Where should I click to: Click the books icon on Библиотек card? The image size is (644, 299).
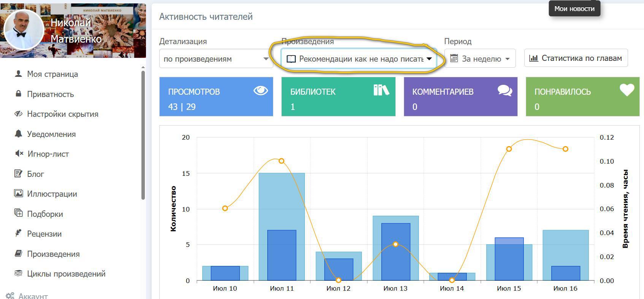point(381,90)
